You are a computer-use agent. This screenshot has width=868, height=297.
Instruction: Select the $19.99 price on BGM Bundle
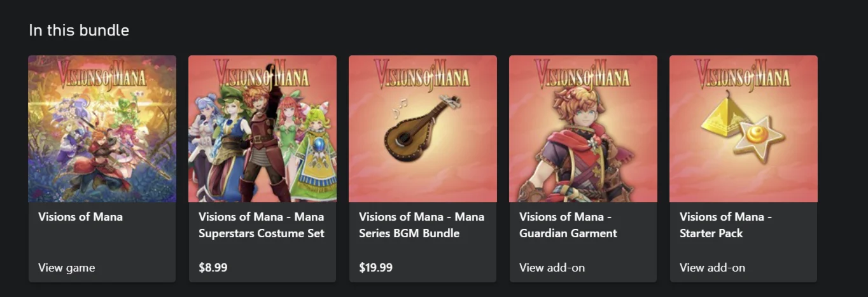pyautogui.click(x=375, y=268)
